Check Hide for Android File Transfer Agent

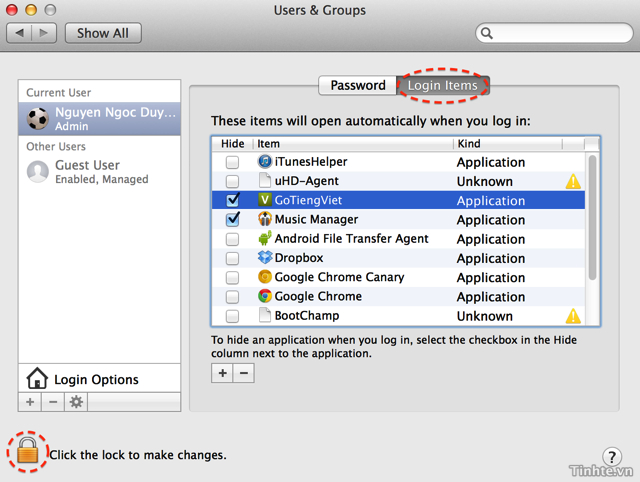pos(232,239)
